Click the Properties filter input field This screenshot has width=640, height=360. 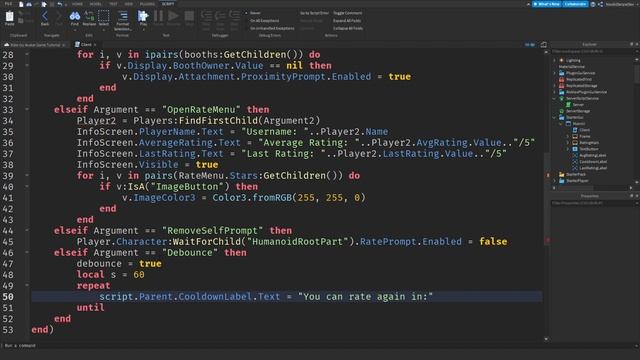click(591, 203)
